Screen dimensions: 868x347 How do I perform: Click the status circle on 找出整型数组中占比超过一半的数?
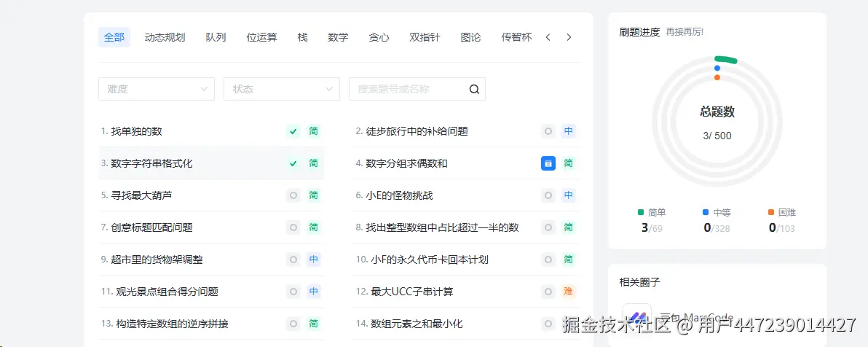point(548,228)
